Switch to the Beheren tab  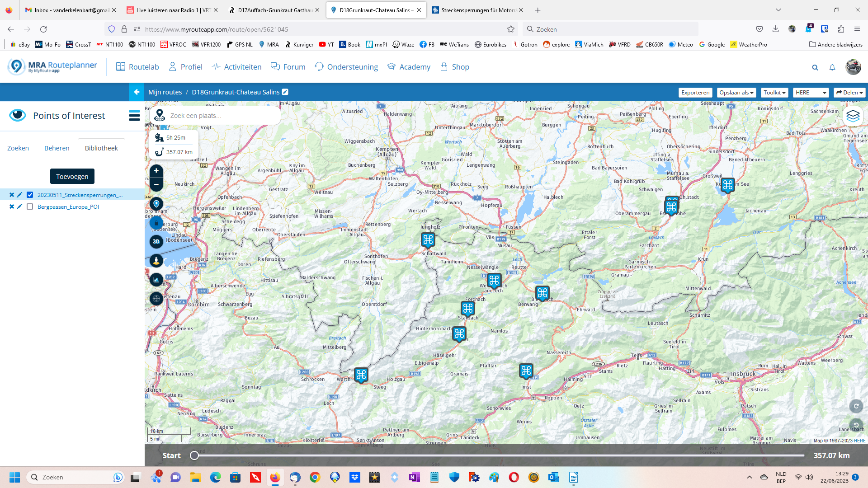coord(57,148)
